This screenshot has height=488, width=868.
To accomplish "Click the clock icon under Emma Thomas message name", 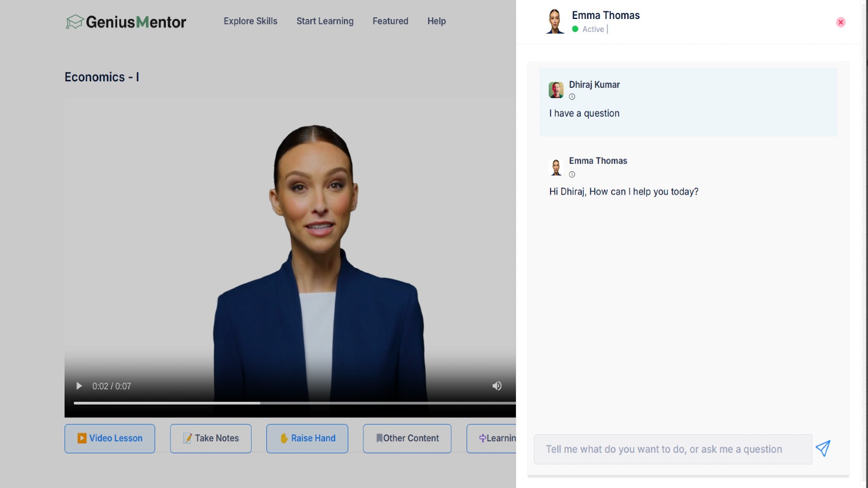I will tap(572, 175).
